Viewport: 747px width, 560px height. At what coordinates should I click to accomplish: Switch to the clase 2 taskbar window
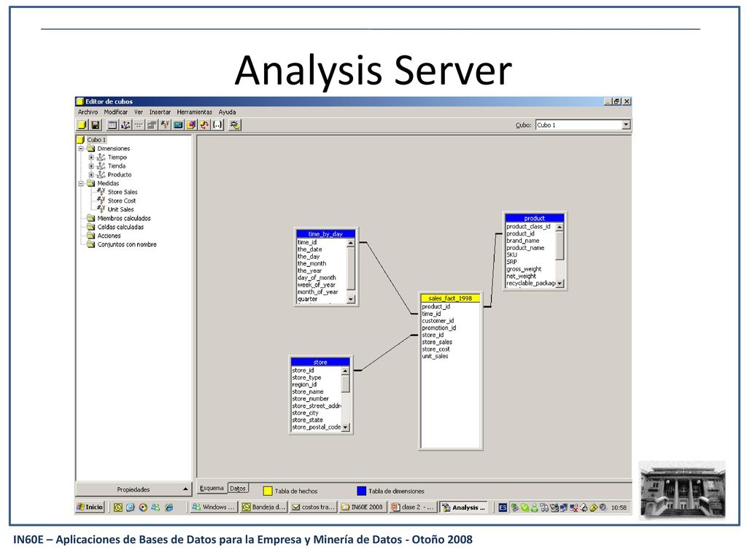click(413, 507)
